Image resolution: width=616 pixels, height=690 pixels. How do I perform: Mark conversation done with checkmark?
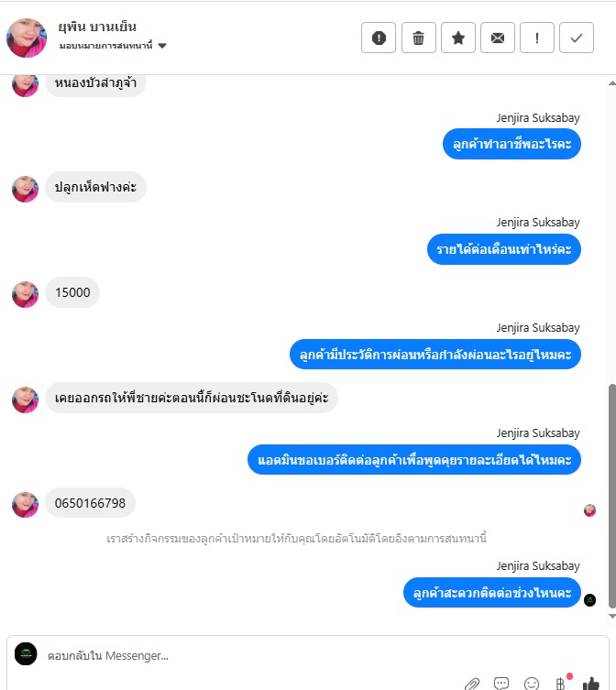577,38
